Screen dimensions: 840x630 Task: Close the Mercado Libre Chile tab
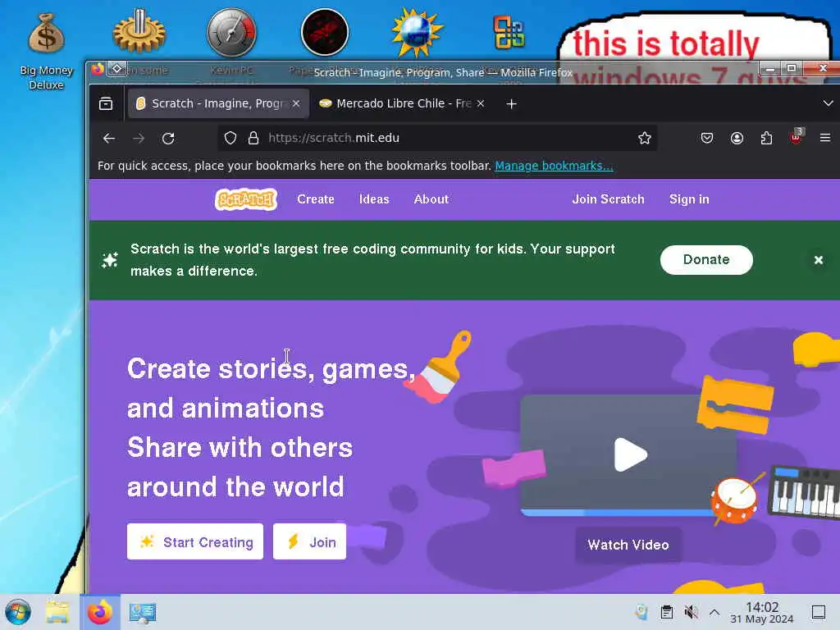[481, 103]
